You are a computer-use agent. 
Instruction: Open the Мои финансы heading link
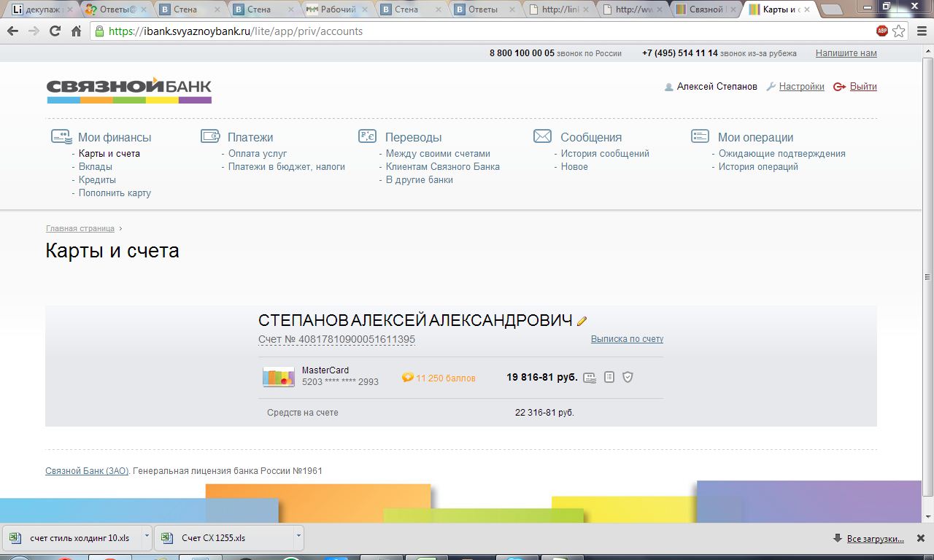[x=115, y=137]
